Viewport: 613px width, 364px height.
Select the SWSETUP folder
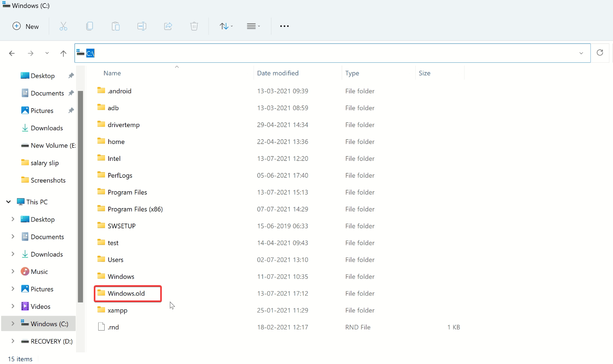pyautogui.click(x=122, y=226)
